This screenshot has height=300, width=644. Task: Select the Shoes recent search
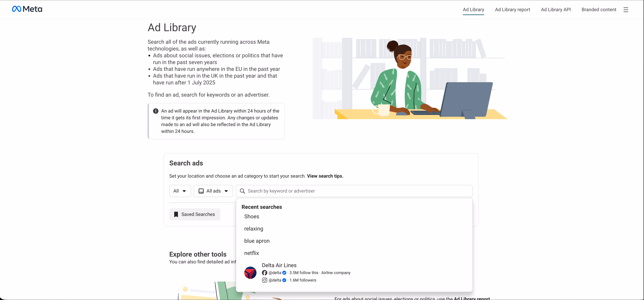[x=252, y=216]
